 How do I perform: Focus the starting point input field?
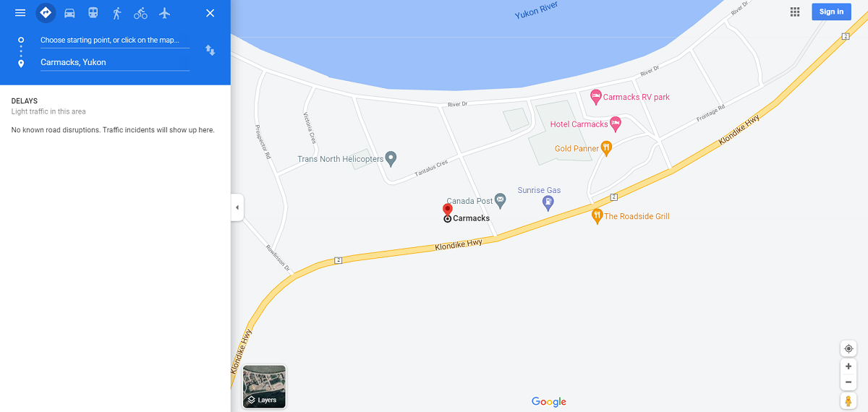tap(115, 40)
